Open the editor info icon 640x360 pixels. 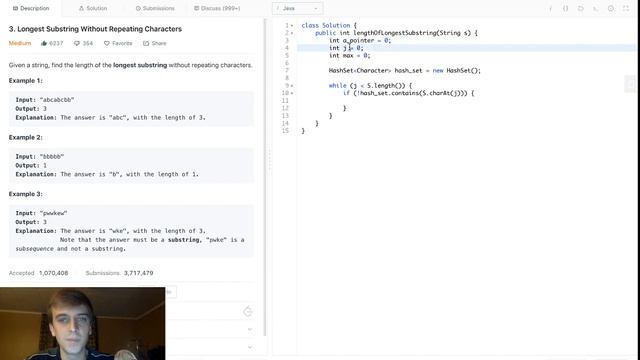coord(550,8)
